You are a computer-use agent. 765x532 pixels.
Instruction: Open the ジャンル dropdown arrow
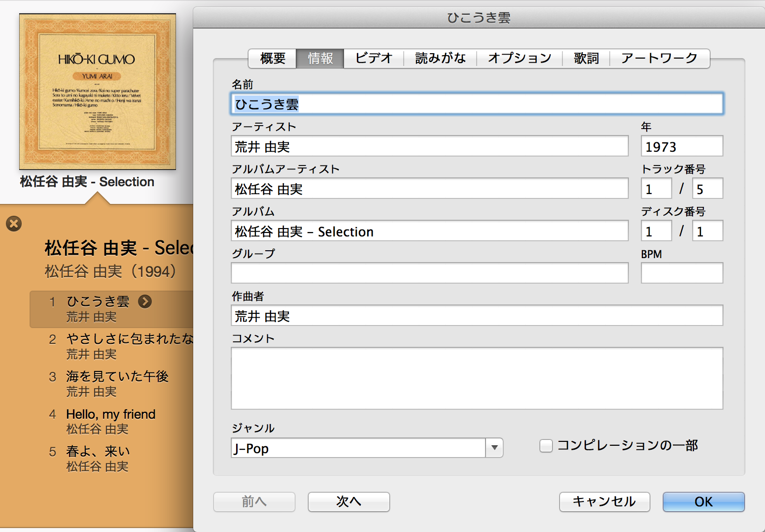pyautogui.click(x=494, y=448)
